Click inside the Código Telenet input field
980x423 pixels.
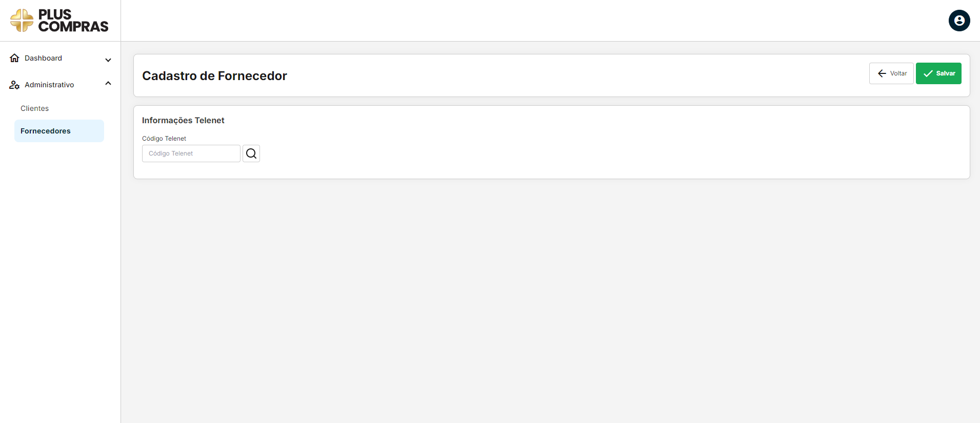point(191,153)
